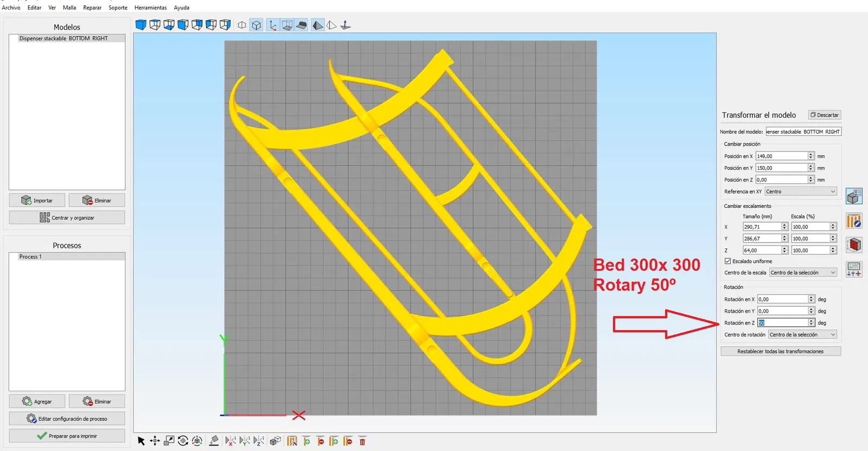Open the duplicate models tool
This screenshot has height=451, width=868.
click(276, 441)
